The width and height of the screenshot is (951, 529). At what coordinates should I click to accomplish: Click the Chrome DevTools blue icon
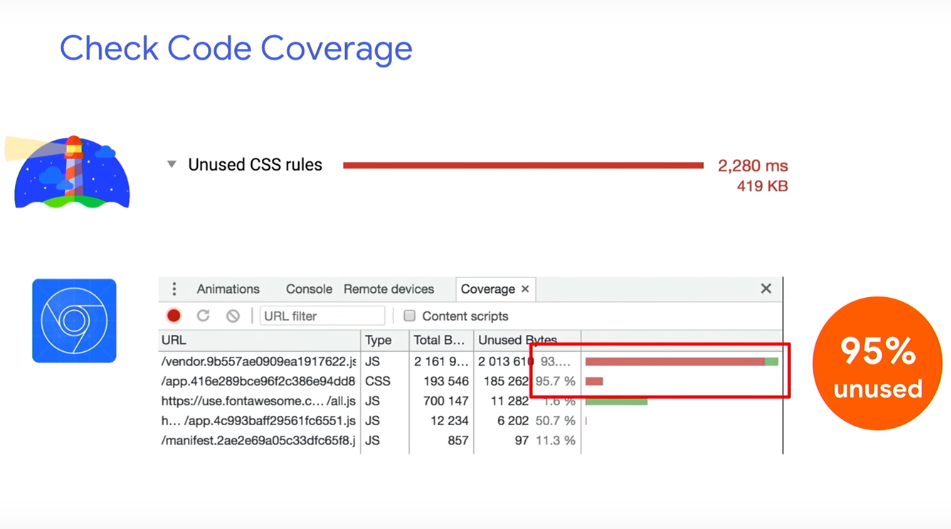[74, 321]
